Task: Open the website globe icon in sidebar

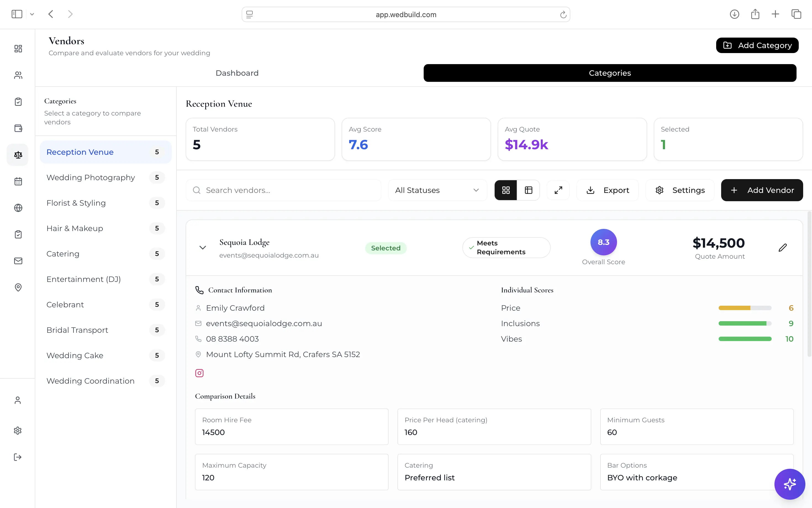Action: [x=18, y=208]
